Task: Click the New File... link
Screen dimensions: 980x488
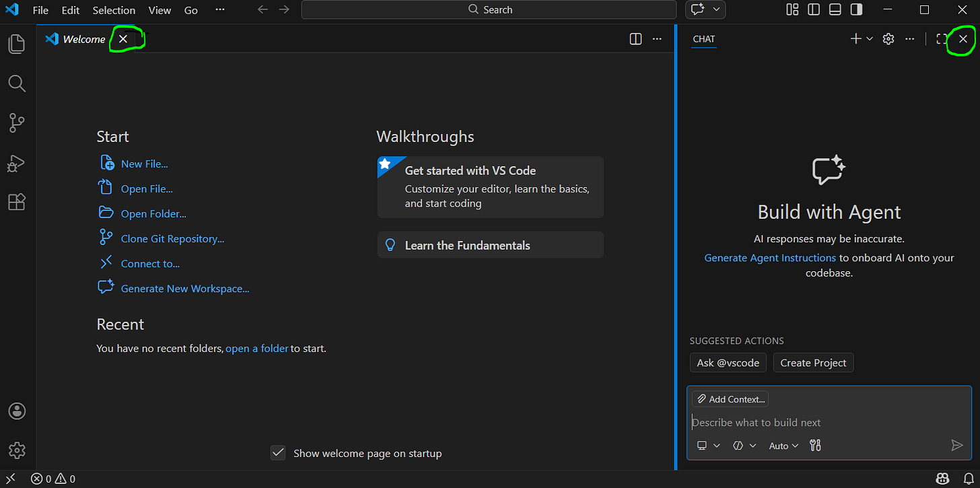Action: point(144,164)
